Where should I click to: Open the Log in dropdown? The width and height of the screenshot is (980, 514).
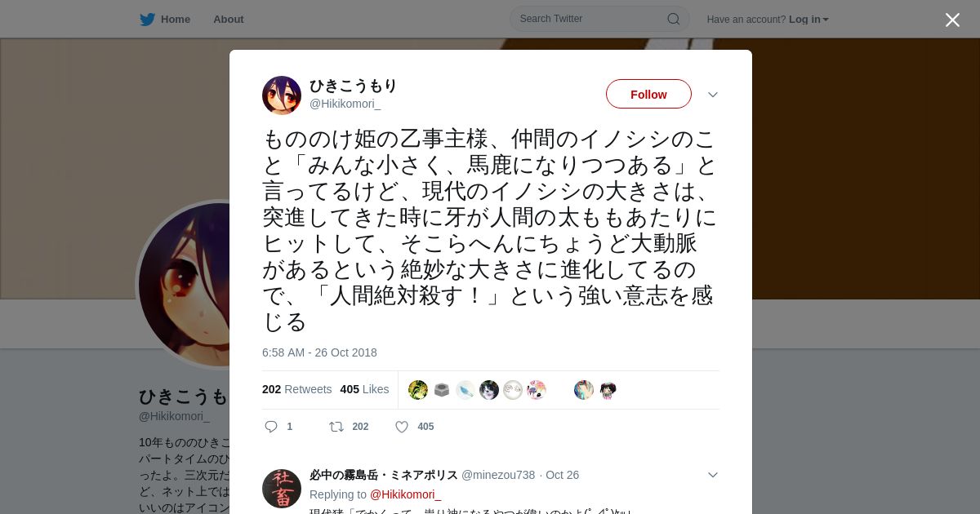coord(808,20)
